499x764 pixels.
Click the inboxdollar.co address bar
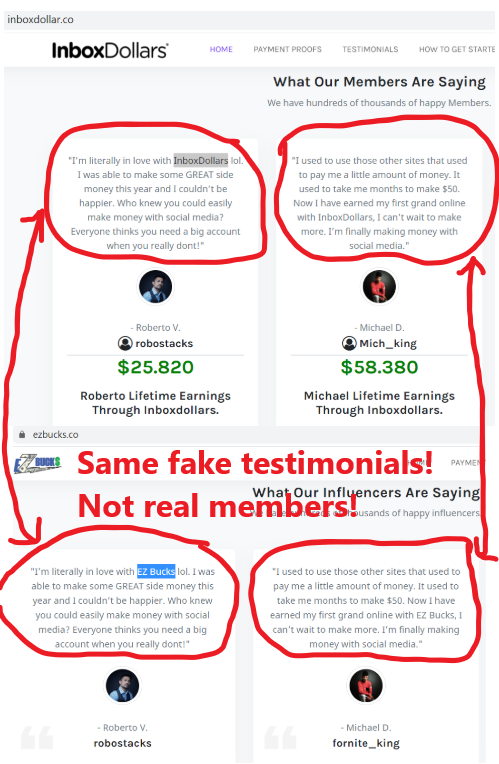pos(250,20)
